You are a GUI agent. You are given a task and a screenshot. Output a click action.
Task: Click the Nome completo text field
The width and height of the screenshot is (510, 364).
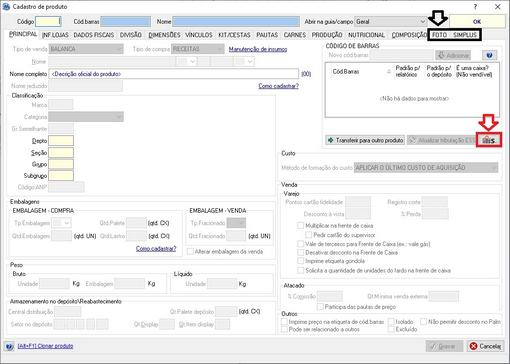(x=174, y=74)
